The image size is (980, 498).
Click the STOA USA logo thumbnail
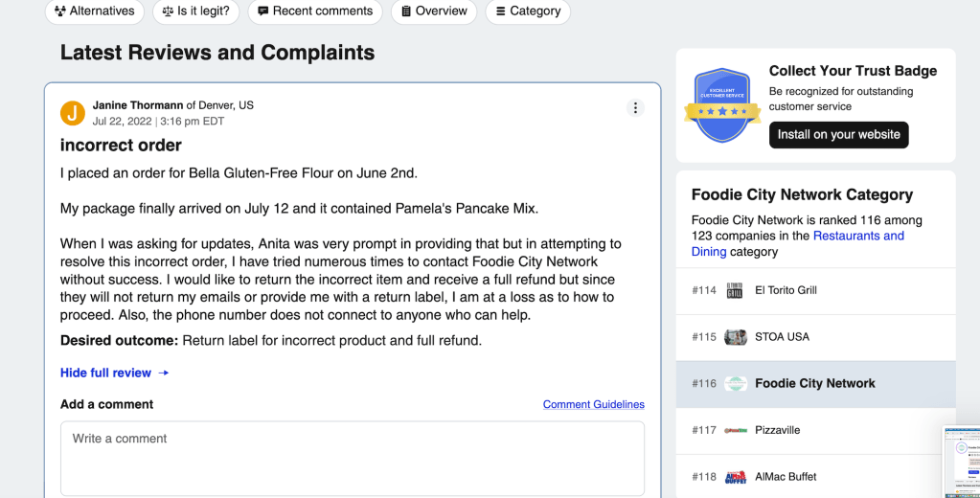tap(735, 337)
